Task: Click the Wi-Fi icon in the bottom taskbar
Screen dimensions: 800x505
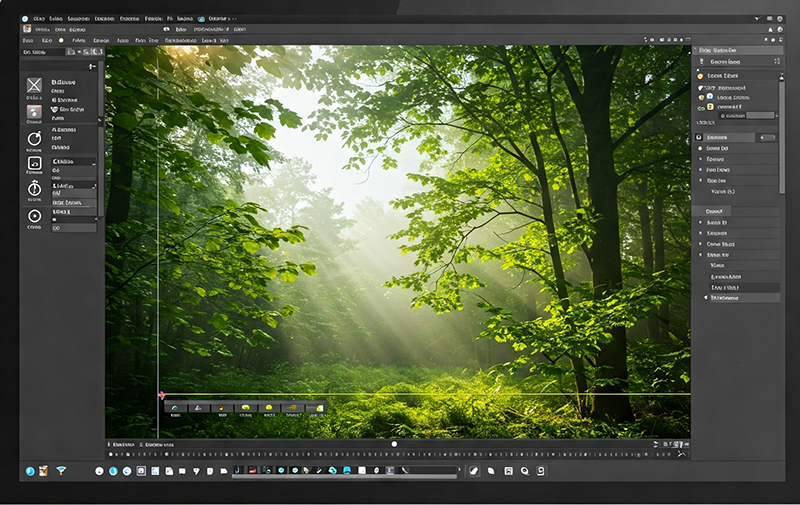Action: click(60, 470)
